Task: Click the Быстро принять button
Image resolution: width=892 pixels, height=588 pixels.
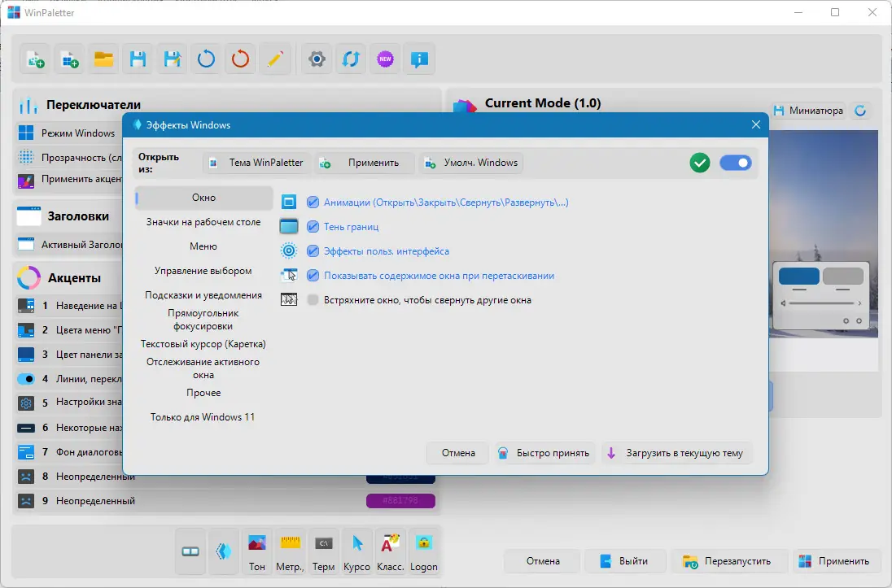Action: [x=544, y=453]
